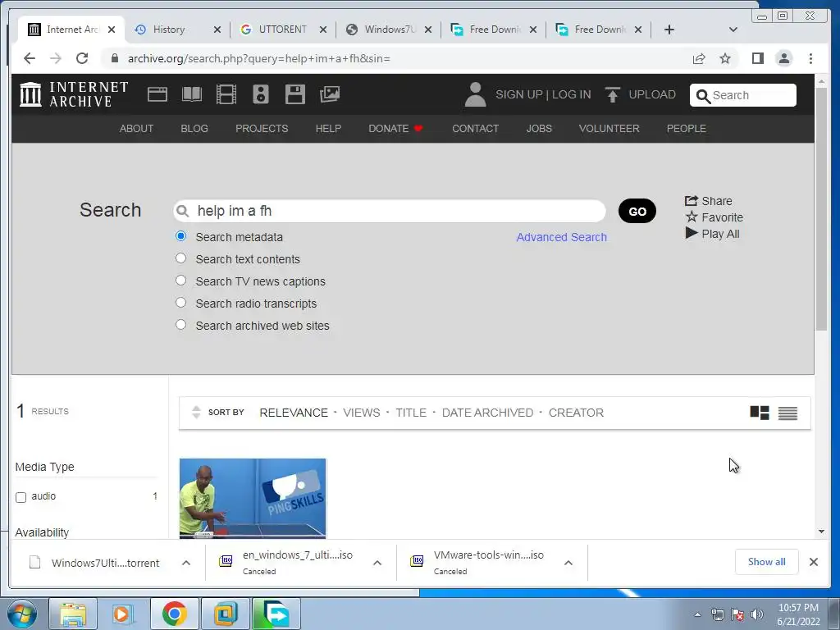Viewport: 840px width, 630px height.
Task: Select Search radio transcripts option
Action: [x=181, y=303]
